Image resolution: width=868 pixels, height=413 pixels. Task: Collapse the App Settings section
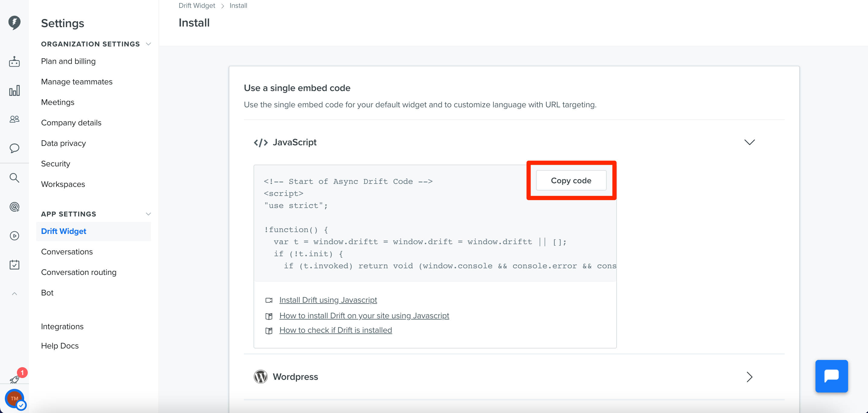click(148, 214)
